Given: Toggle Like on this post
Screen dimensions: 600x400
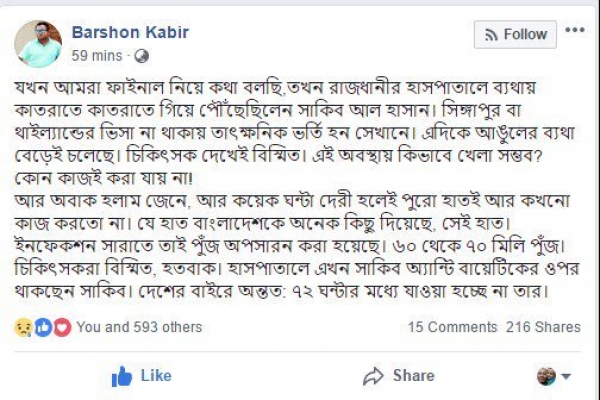Looking at the screenshot, I should click(141, 376).
